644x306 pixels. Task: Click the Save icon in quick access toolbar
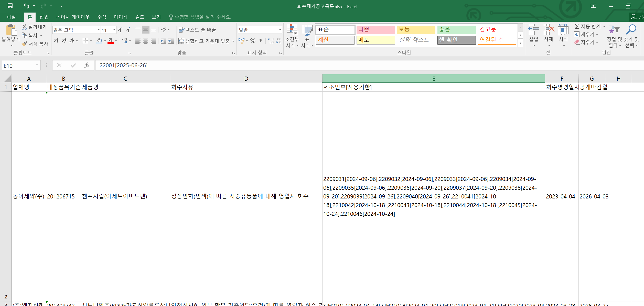[x=10, y=6]
